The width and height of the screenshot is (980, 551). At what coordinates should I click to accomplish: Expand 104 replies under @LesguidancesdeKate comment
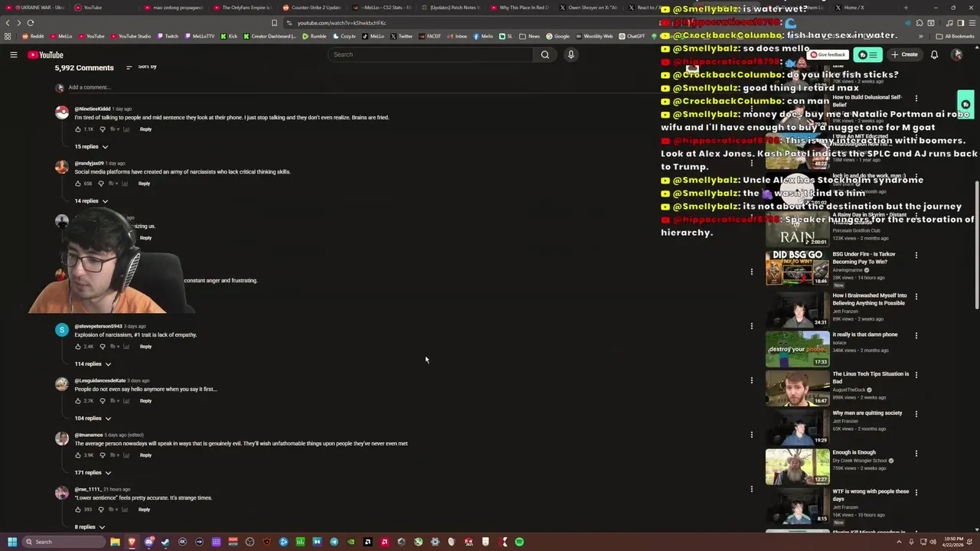93,418
